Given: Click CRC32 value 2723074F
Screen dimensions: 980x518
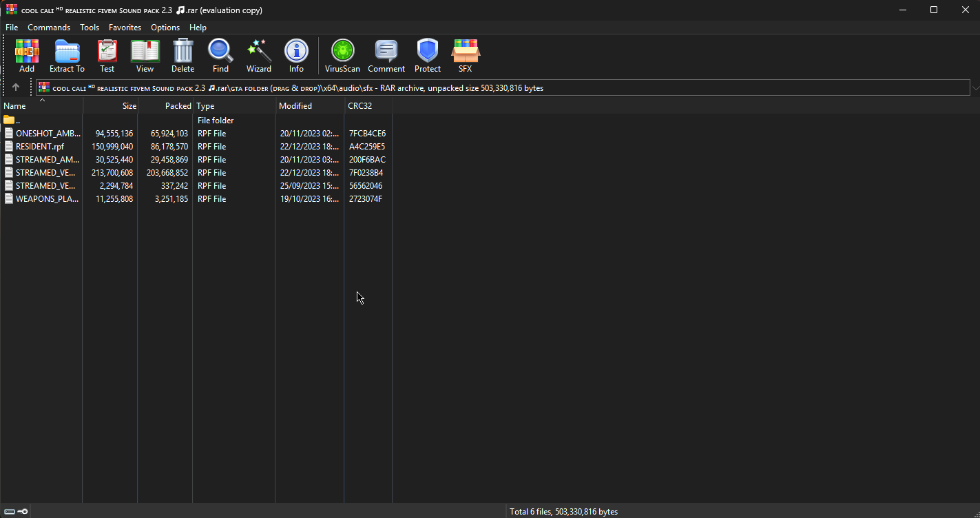Looking at the screenshot, I should click(366, 199).
